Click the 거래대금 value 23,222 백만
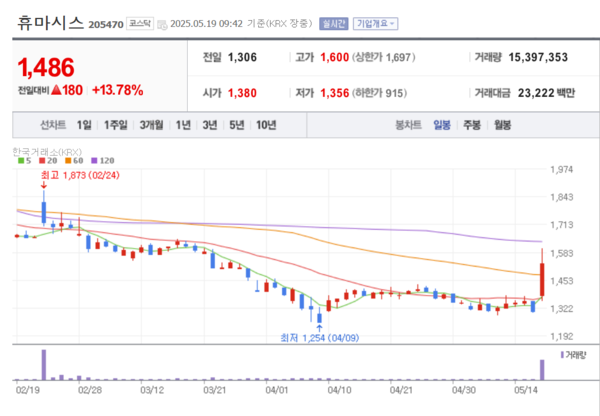600x416 pixels. point(546,93)
